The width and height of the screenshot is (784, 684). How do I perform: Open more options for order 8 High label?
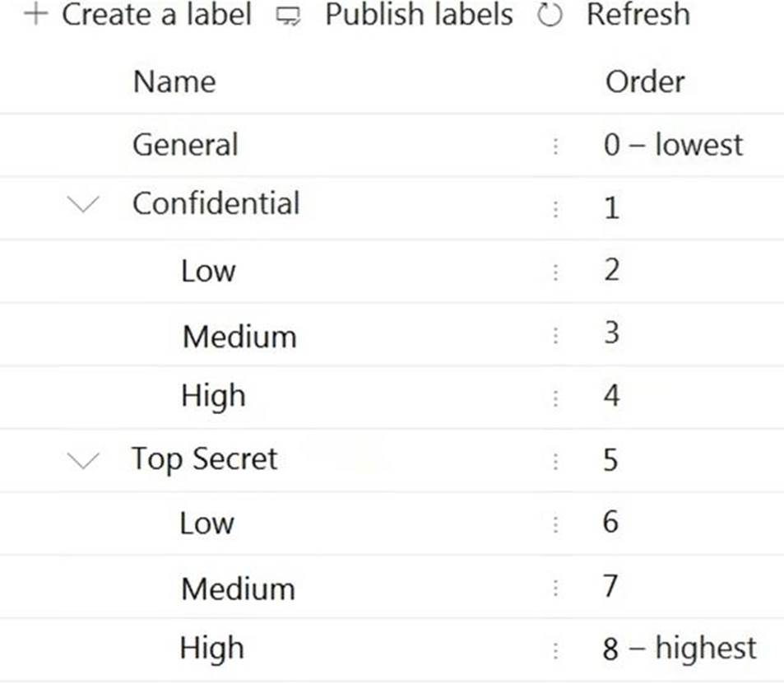[555, 650]
